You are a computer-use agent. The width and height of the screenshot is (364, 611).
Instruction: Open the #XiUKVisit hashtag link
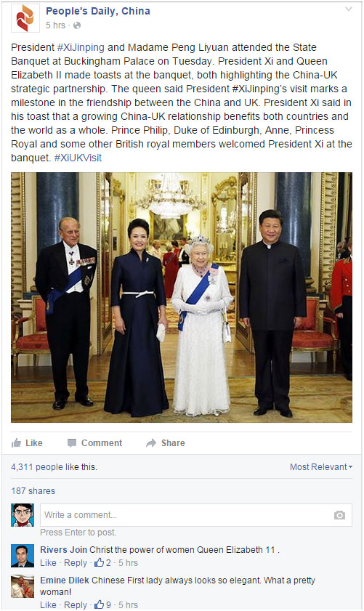point(78,158)
